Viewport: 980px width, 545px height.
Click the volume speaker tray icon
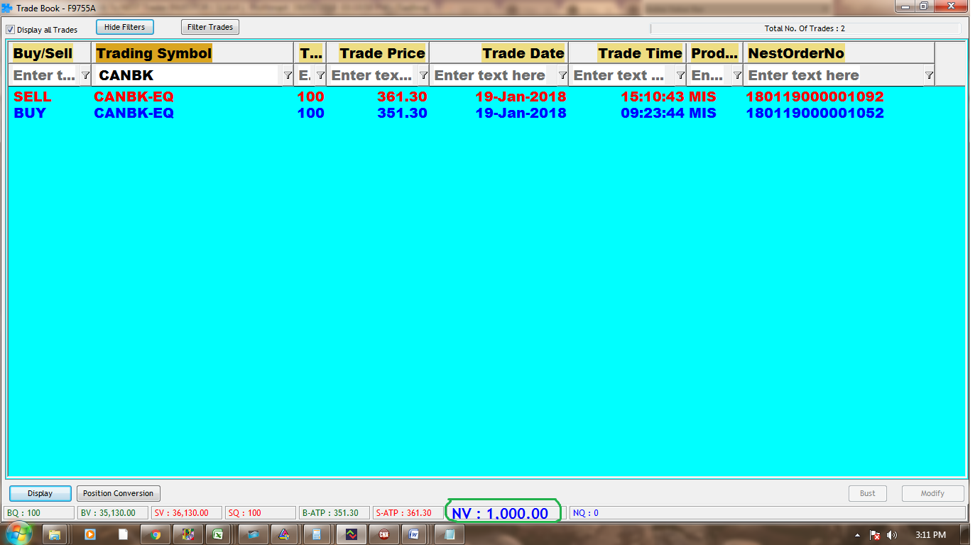[x=892, y=534]
